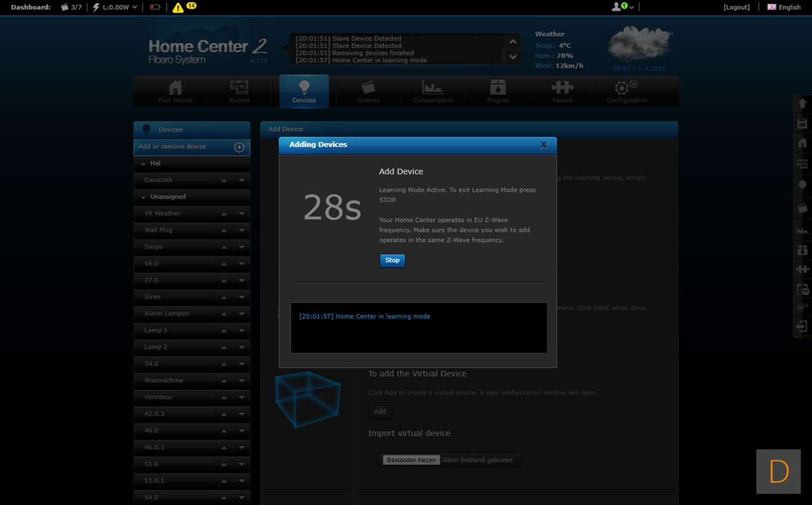Click the Logout link
This screenshot has height=505, width=812.
pos(736,7)
